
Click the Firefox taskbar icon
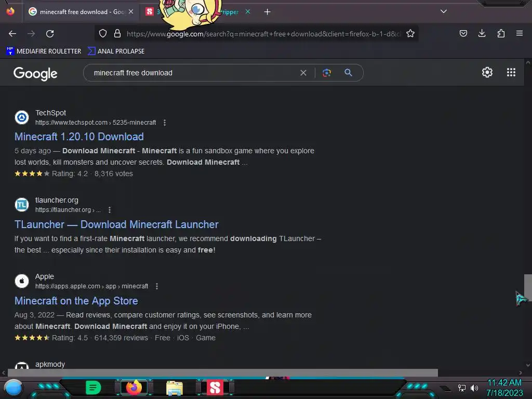pyautogui.click(x=134, y=388)
